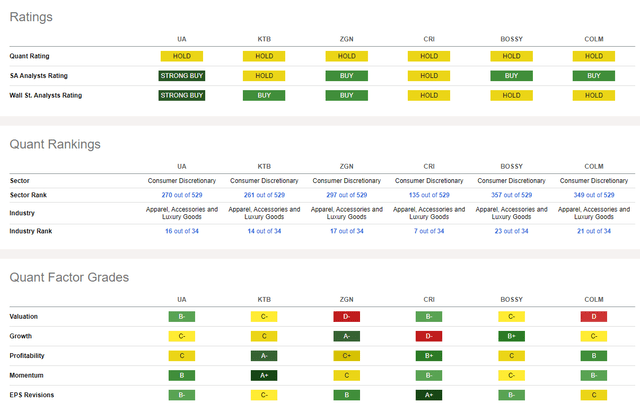This screenshot has height=411, width=640.
Task: Click the Growth row label
Action: point(20,336)
